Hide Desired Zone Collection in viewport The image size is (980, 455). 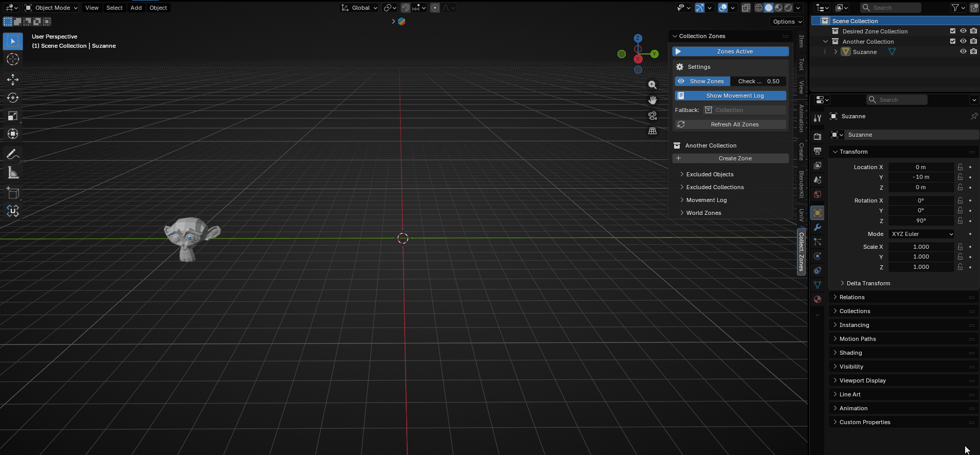pyautogui.click(x=963, y=31)
